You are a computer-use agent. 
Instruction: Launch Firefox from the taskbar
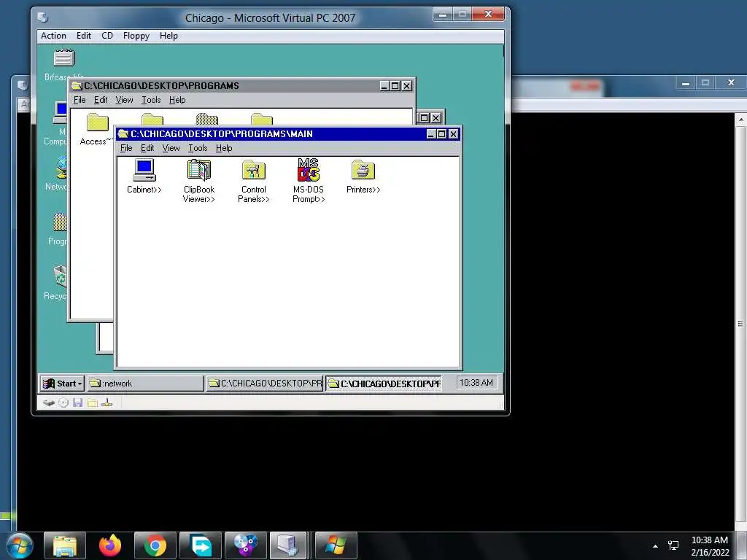[110, 545]
